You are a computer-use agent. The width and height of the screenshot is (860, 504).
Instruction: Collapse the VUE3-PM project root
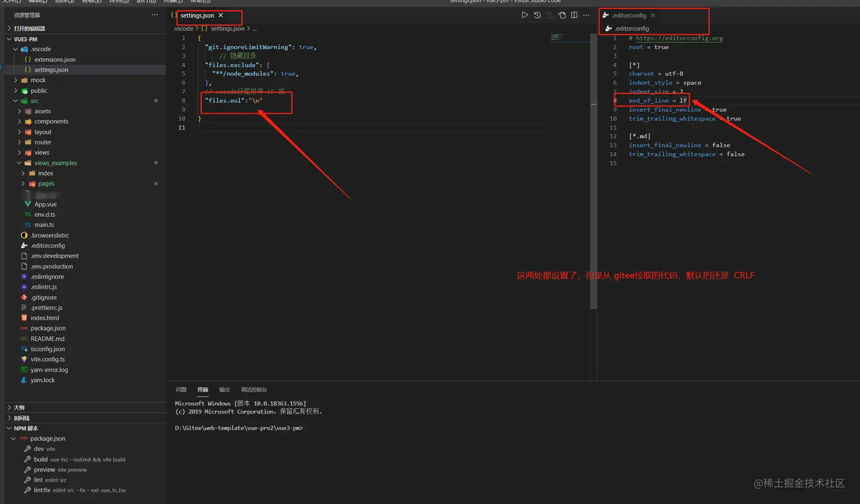[9, 39]
